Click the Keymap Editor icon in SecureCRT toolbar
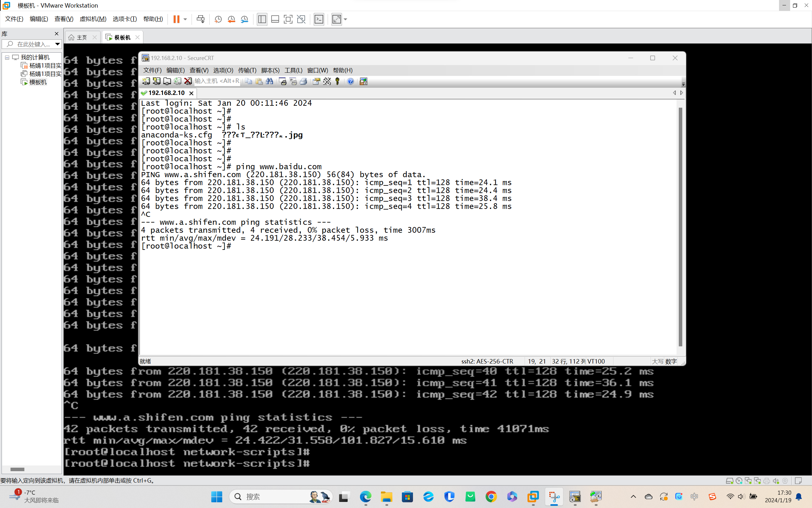This screenshot has height=508, width=812. coord(327,81)
